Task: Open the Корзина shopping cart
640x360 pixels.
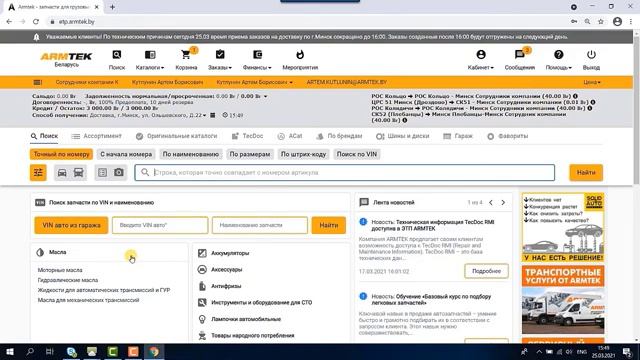Action: 186,60
